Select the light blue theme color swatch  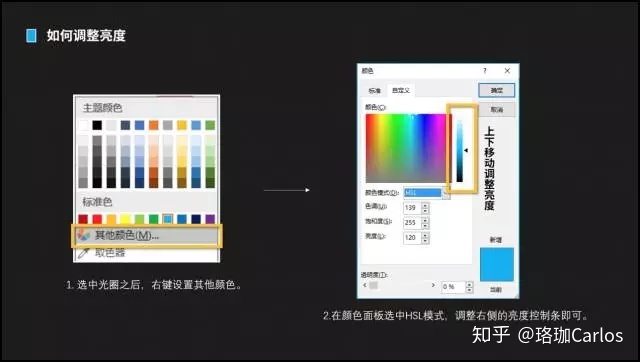196,125
